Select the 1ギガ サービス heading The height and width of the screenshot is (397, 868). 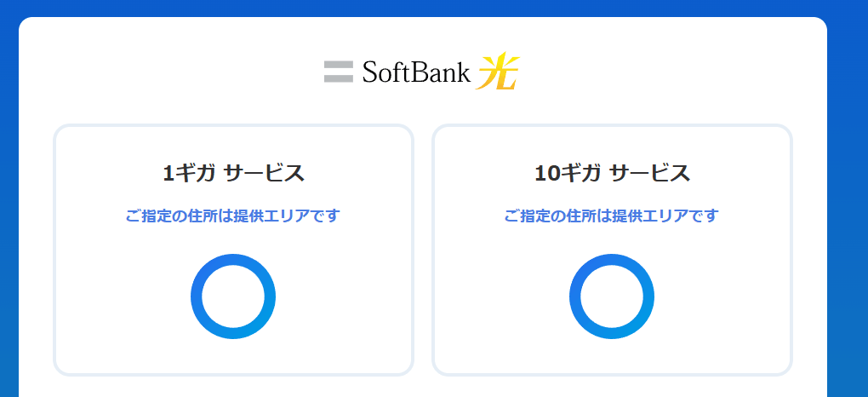pos(233,173)
